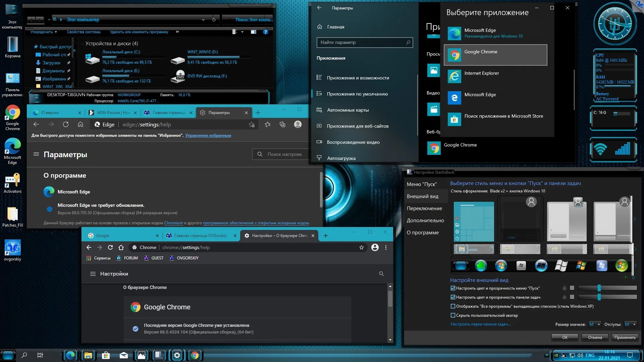Open icon size dropdown
This screenshot has height=362, width=644.
pyautogui.click(x=595, y=324)
